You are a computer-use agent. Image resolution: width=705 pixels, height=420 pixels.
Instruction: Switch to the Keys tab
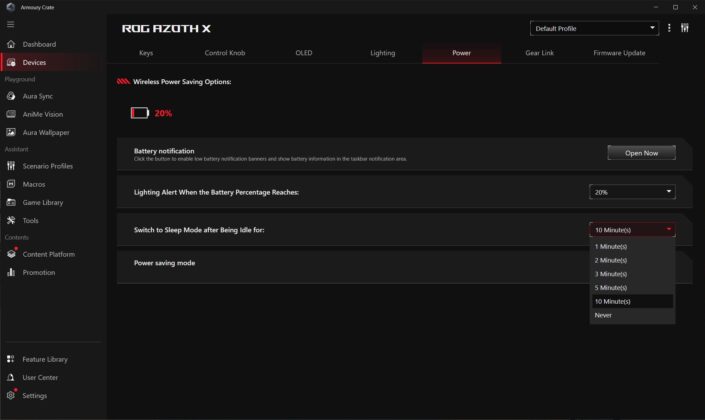(146, 53)
